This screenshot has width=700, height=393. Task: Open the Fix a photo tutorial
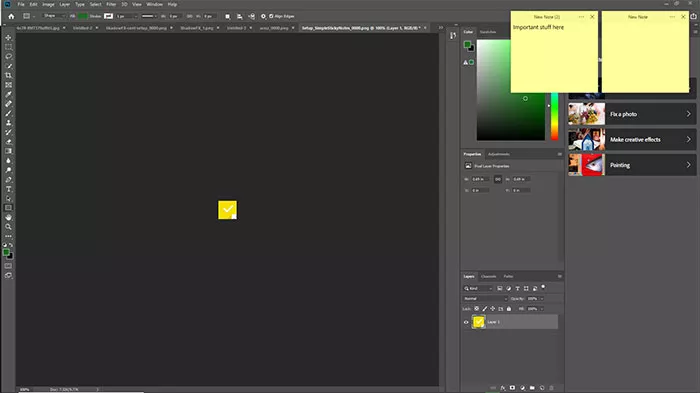click(x=632, y=114)
